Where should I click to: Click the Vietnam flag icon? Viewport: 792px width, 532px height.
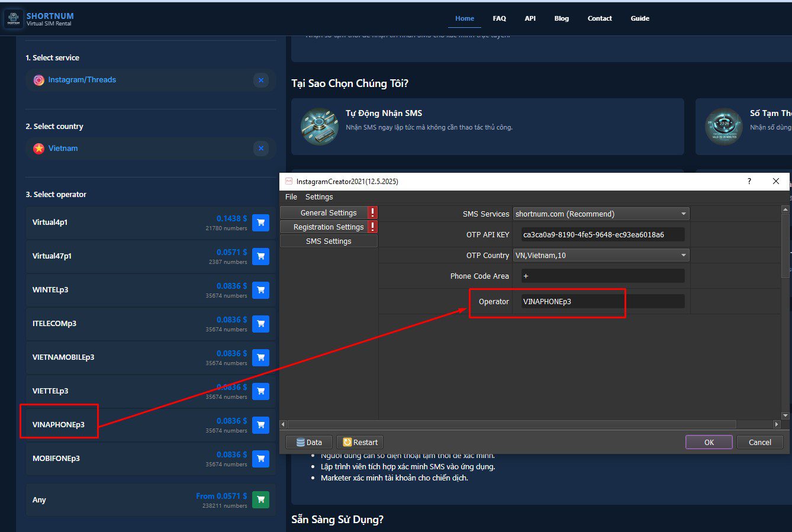click(x=38, y=149)
